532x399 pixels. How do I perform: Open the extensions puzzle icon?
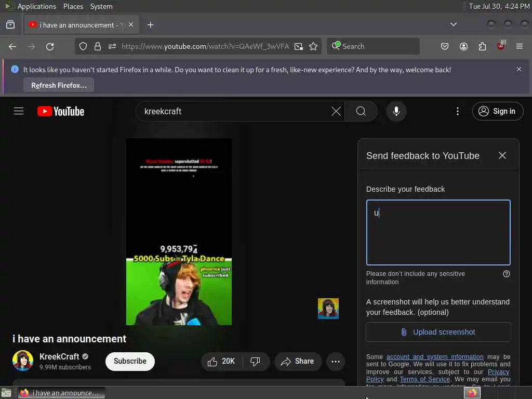(x=482, y=46)
